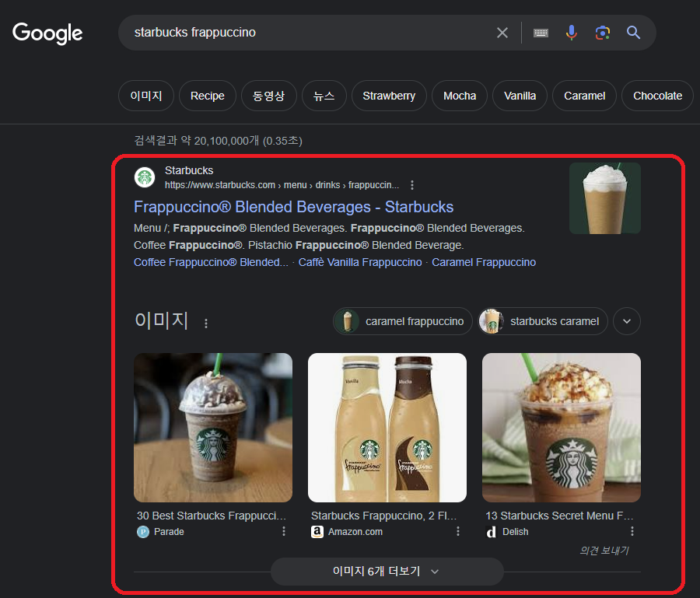Open the three-dot menu on the Parade image
This screenshot has height=598, width=700.
click(282, 530)
